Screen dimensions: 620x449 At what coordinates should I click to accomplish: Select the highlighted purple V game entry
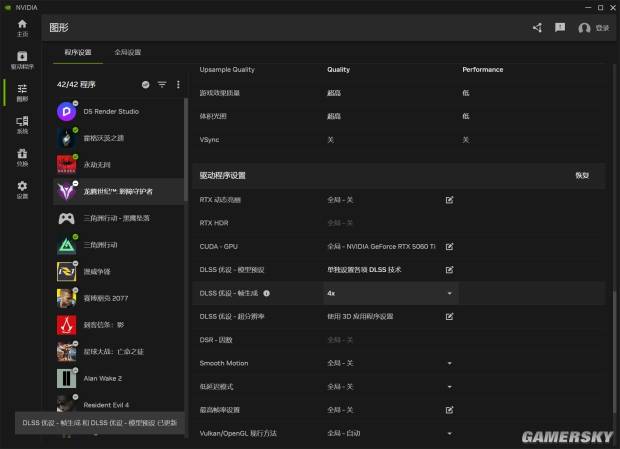(x=119, y=192)
